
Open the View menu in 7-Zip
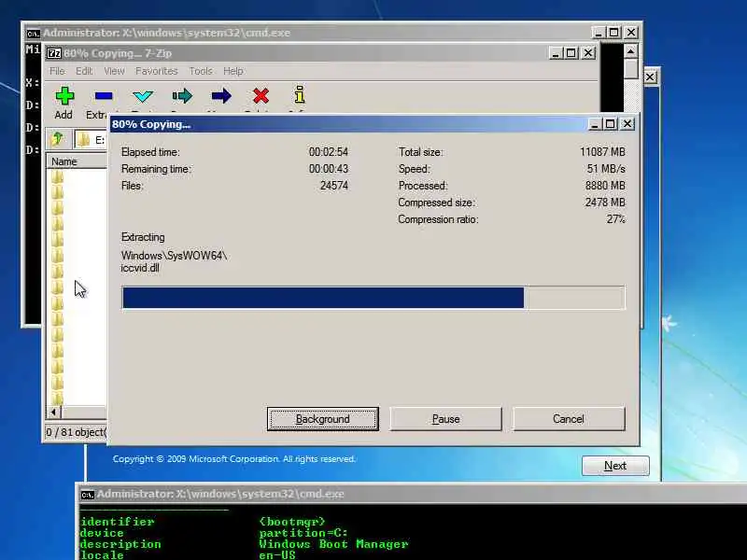[114, 71]
